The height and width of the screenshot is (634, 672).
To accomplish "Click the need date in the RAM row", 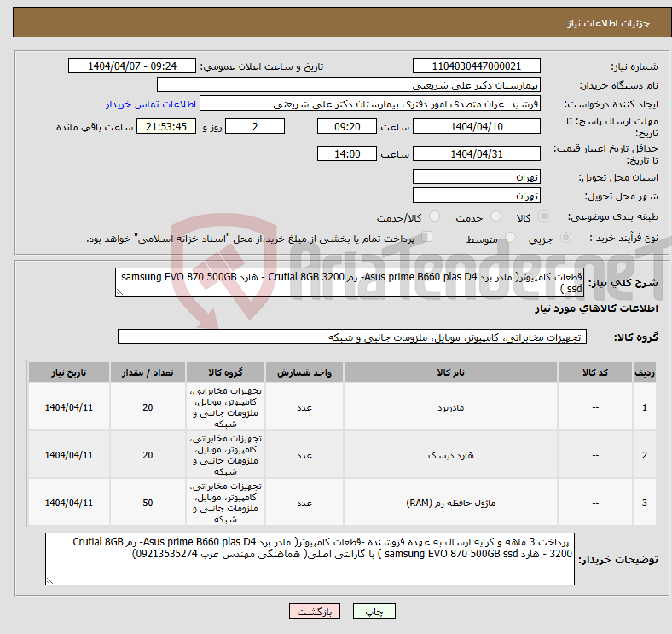I will (x=69, y=503).
